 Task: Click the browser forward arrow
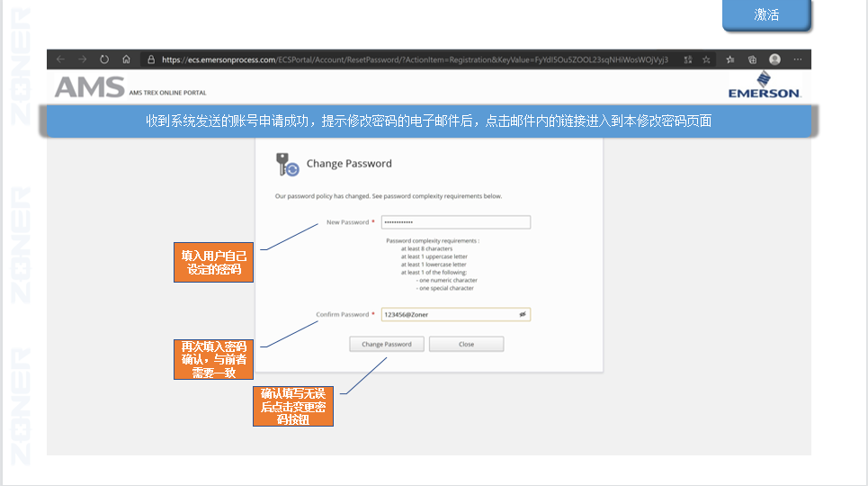pyautogui.click(x=82, y=59)
